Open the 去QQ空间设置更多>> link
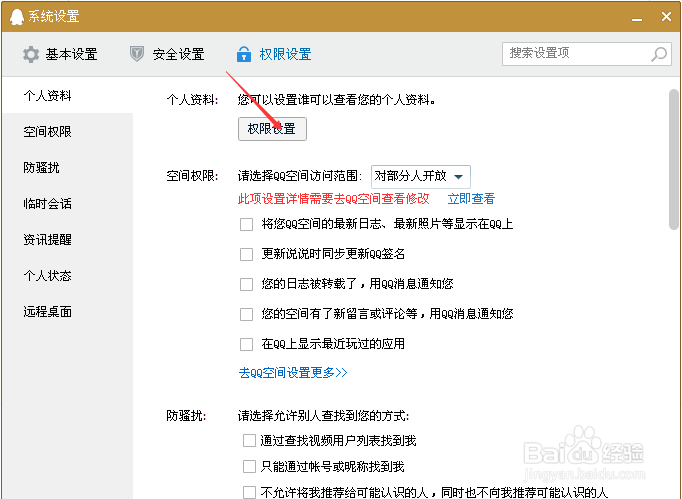The image size is (682, 499). point(293,372)
